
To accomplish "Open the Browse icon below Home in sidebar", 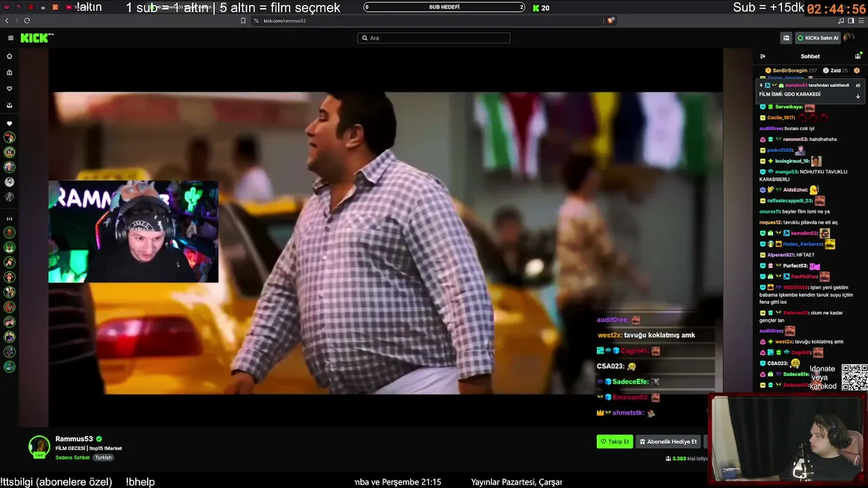I will pos(9,73).
